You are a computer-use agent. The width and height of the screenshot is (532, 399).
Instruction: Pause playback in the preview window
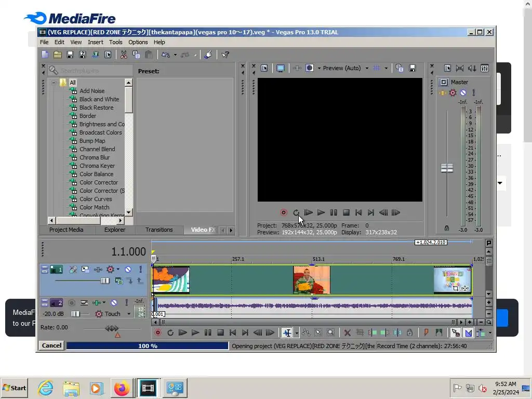[x=334, y=212]
